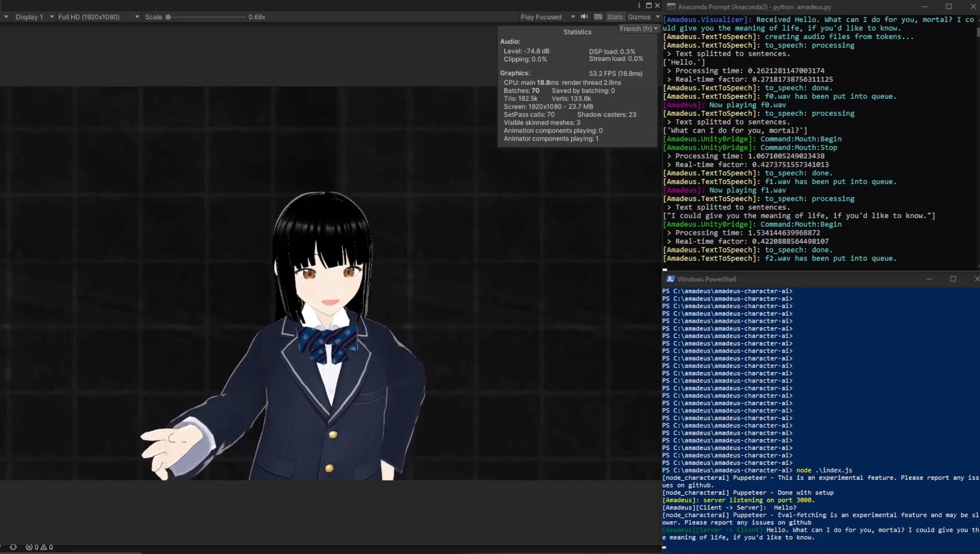Image resolution: width=980 pixels, height=554 pixels.
Task: Click the 'Verts: 133.6k' statistic
Action: 571,98
